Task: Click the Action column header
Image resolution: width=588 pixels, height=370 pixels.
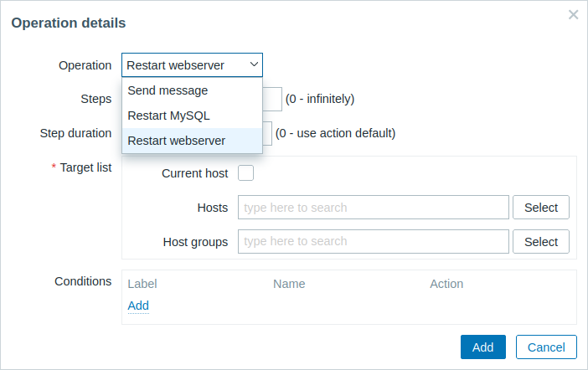Action: pyautogui.click(x=446, y=284)
